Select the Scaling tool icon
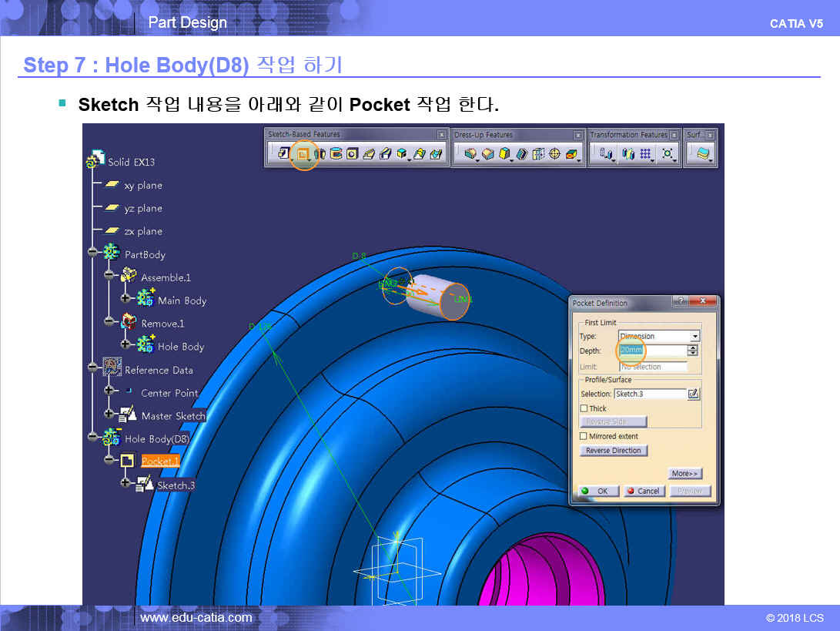Viewport: 840px width, 631px height. click(667, 154)
